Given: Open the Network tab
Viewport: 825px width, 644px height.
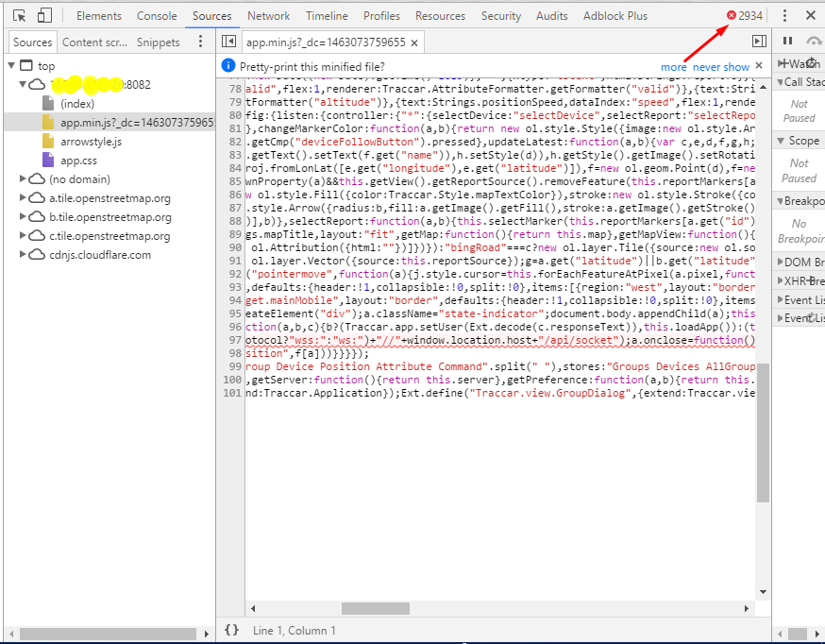Looking at the screenshot, I should click(x=268, y=16).
